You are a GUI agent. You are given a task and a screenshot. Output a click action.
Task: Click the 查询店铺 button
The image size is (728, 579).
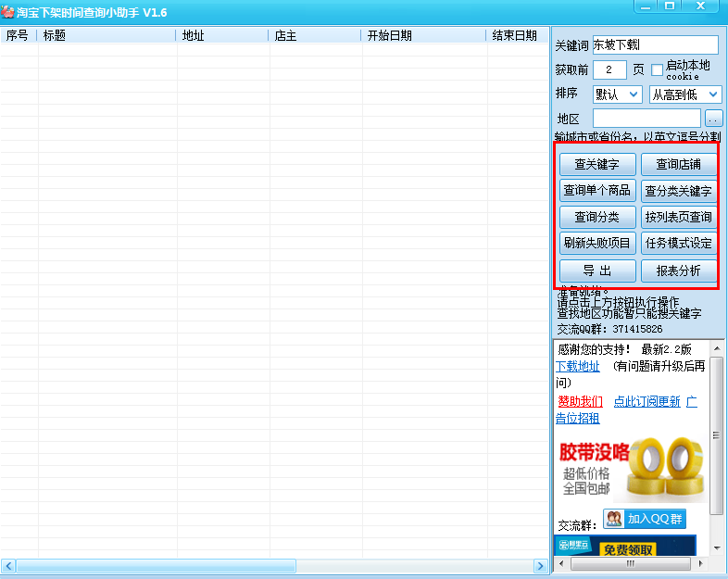[x=678, y=164]
